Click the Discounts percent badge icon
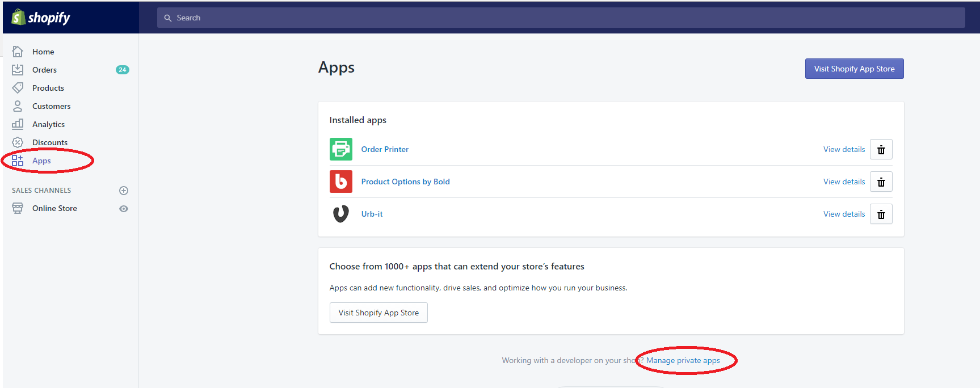This screenshot has height=388, width=980. [x=18, y=142]
